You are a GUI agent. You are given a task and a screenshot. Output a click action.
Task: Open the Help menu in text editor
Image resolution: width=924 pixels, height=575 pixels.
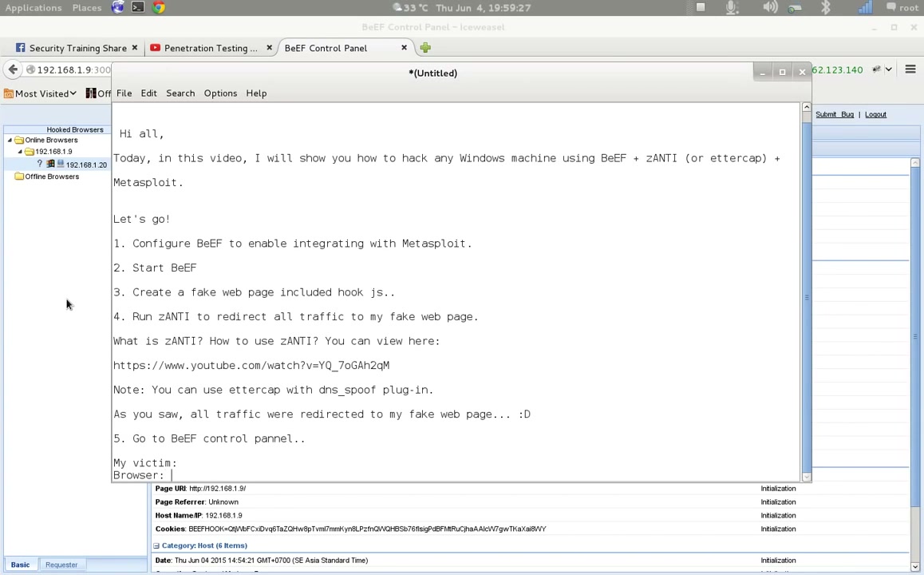[256, 93]
